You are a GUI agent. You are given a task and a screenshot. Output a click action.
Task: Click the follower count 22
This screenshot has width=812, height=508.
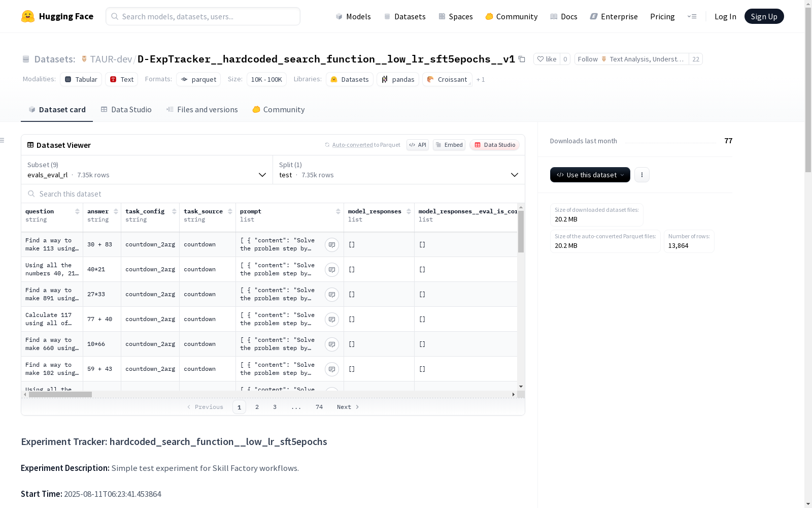[x=696, y=59]
